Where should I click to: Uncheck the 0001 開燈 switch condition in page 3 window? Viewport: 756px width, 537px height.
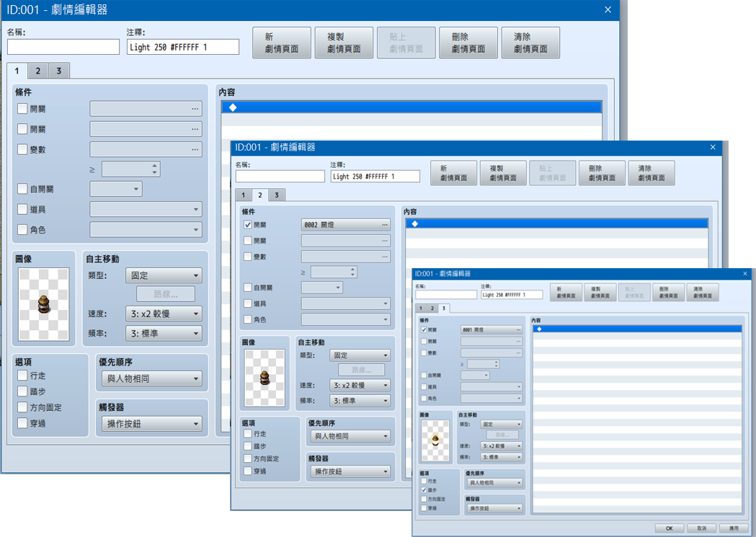click(424, 329)
